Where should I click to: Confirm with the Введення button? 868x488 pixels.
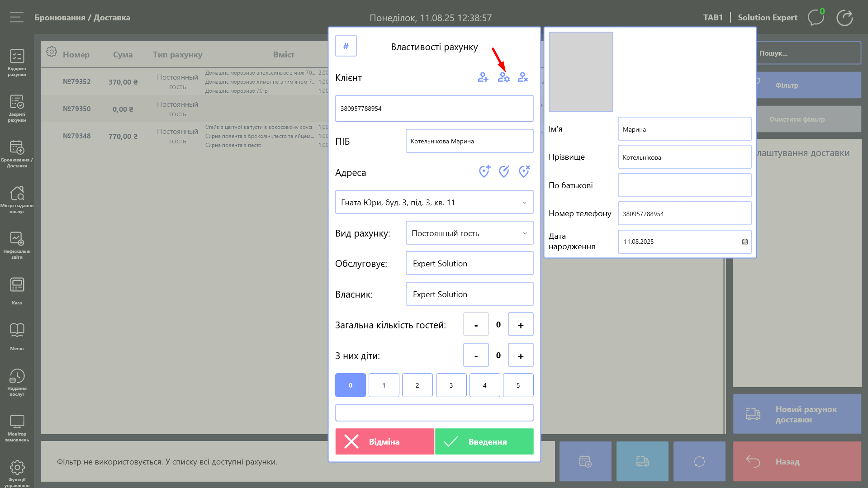pos(484,441)
